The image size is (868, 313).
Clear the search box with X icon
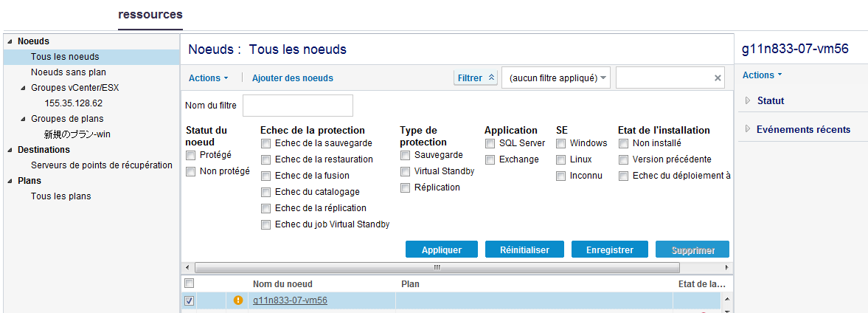click(718, 78)
